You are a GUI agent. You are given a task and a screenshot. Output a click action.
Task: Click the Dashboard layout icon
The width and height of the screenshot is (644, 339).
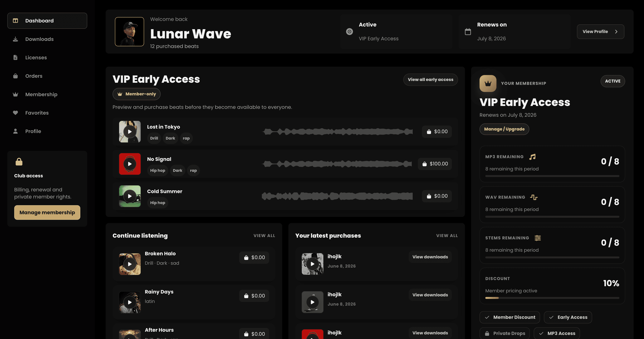(16, 21)
